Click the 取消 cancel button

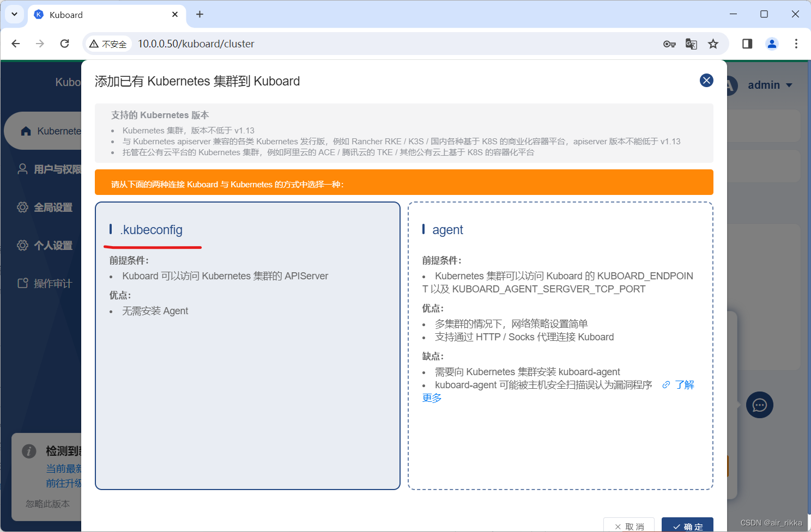[x=630, y=526]
